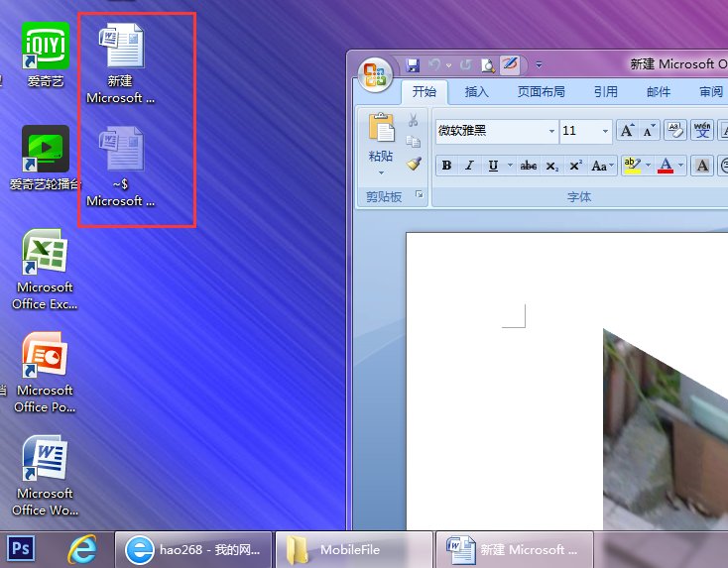The height and width of the screenshot is (568, 728).
Task: Switch to the 开始 ribbon tab
Action: [424, 92]
